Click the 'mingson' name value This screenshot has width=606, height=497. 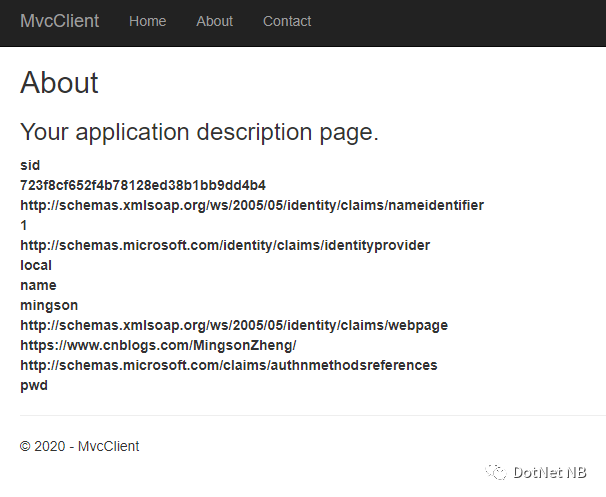click(49, 306)
